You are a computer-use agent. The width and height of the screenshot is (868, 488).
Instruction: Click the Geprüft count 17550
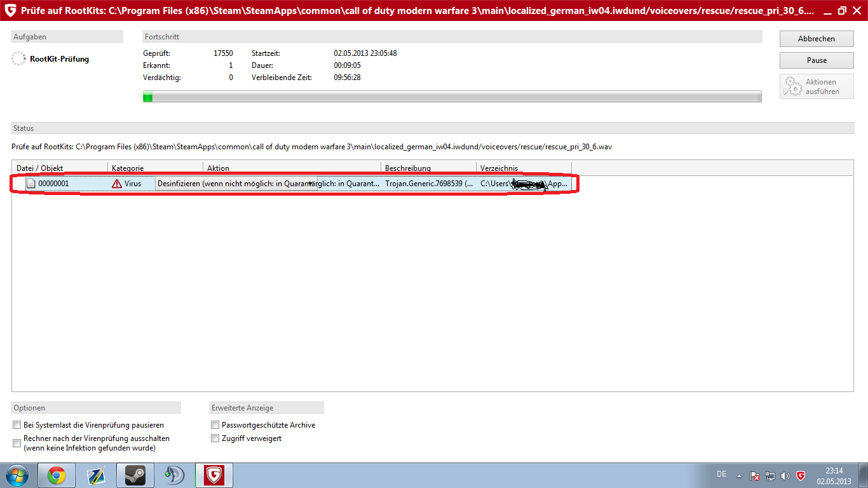click(x=223, y=53)
